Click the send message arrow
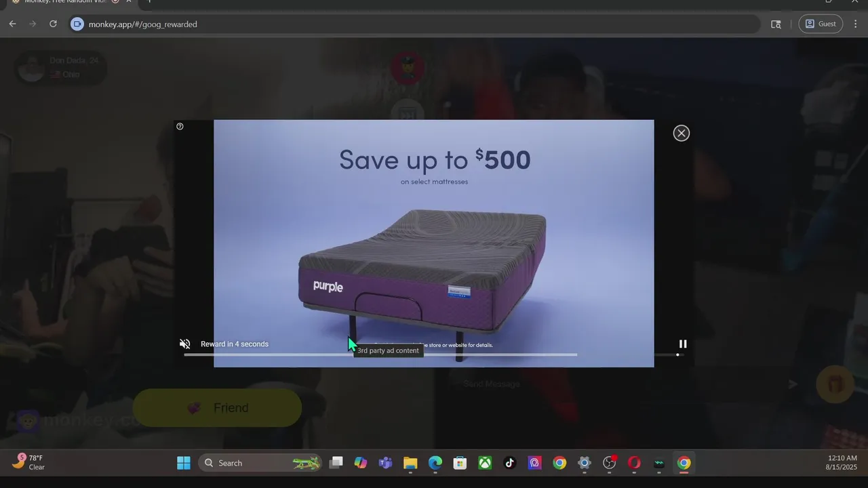 point(793,384)
